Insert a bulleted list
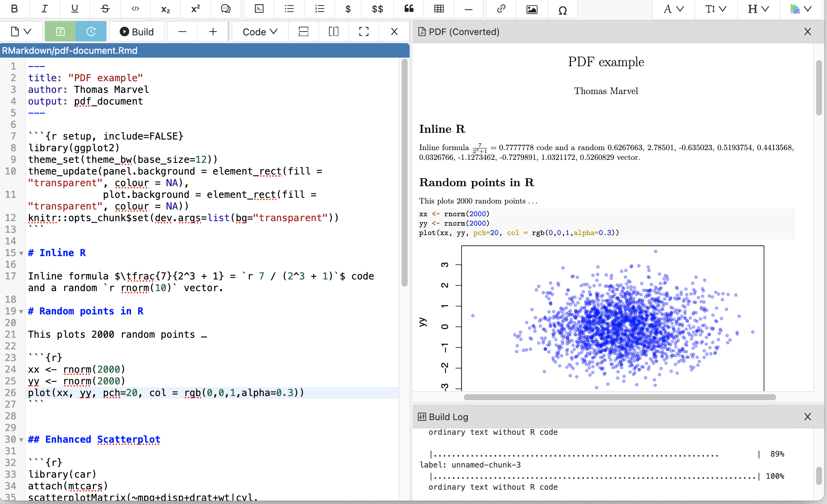 pos(289,9)
